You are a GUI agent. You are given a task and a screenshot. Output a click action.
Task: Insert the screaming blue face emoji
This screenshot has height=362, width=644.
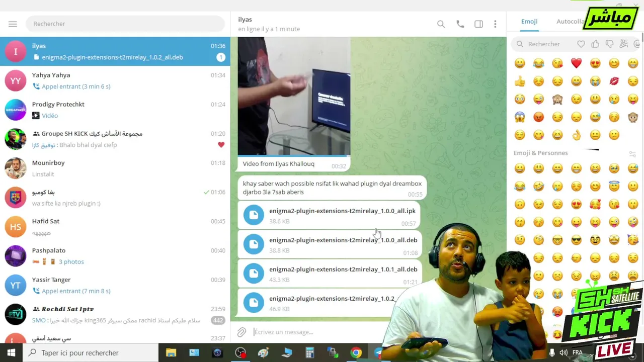click(520, 117)
